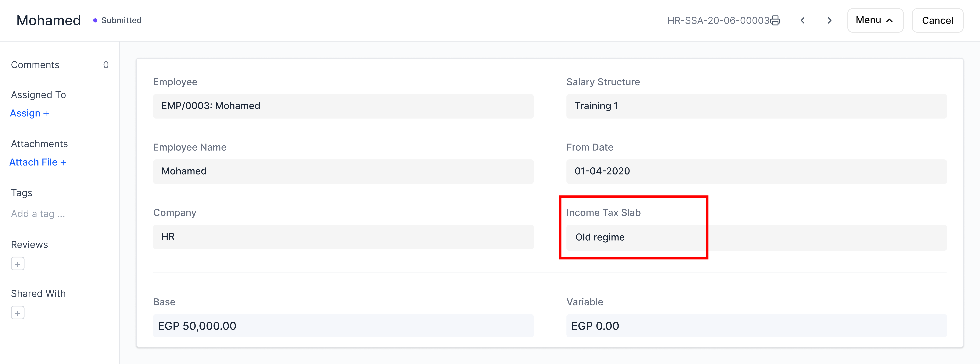The width and height of the screenshot is (980, 364).
Task: Click the From Date field 01-04-2020
Action: click(x=756, y=171)
